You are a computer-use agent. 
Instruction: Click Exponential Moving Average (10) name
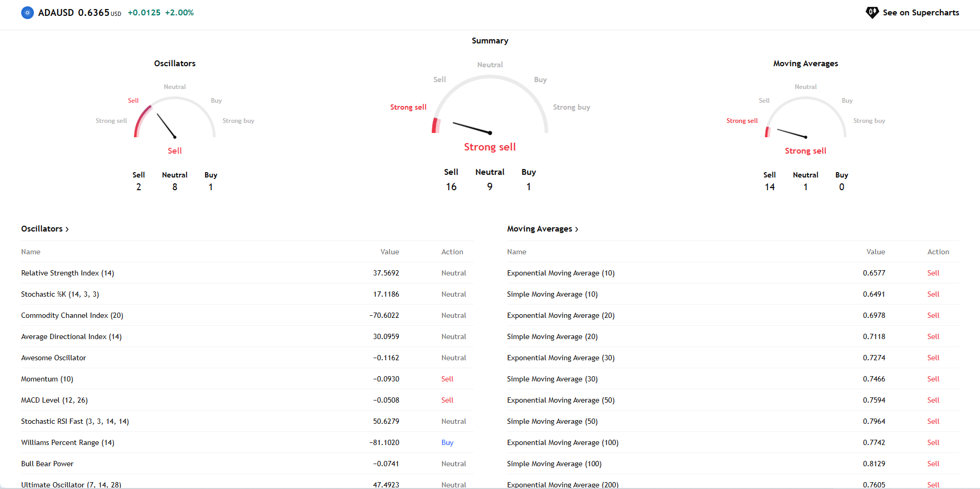[x=560, y=273]
